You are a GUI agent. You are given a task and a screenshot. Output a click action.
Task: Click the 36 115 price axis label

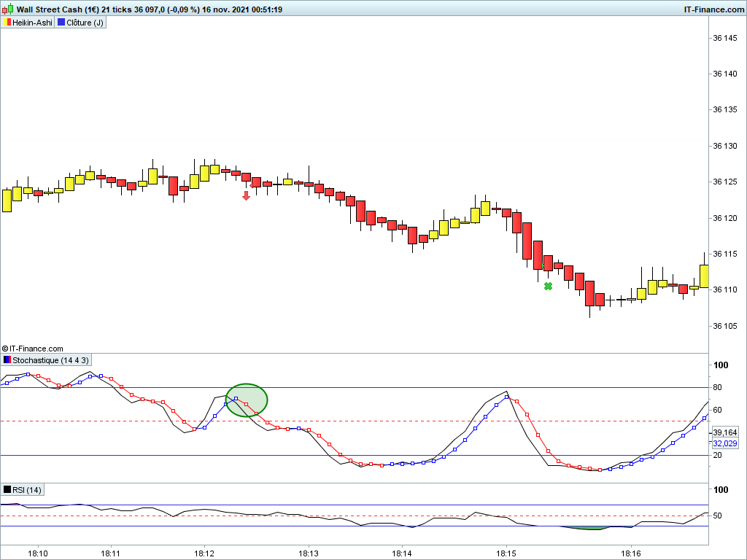pos(725,254)
